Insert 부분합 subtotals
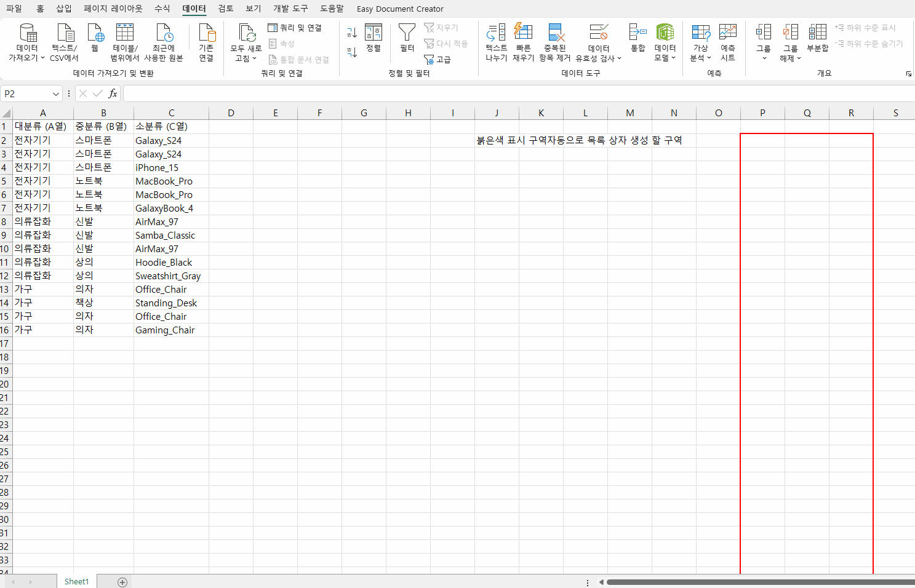 point(818,38)
